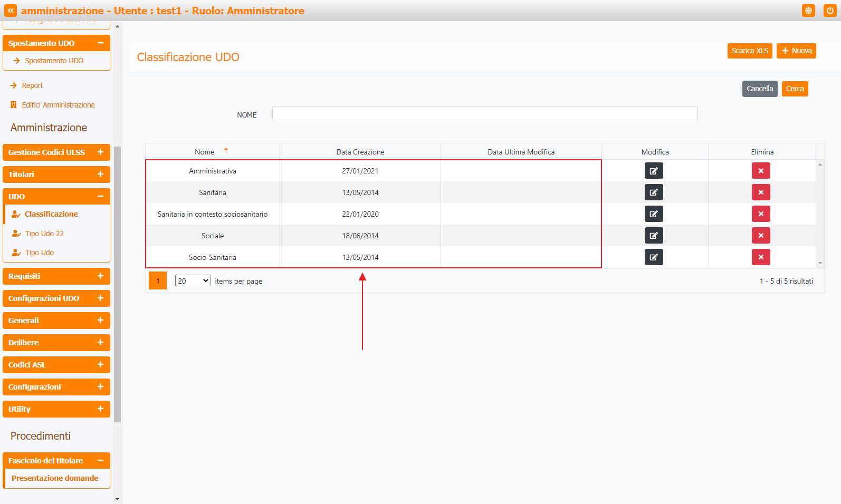Edit the Sociale classification entry
Screen dimensions: 841x504
(654, 236)
